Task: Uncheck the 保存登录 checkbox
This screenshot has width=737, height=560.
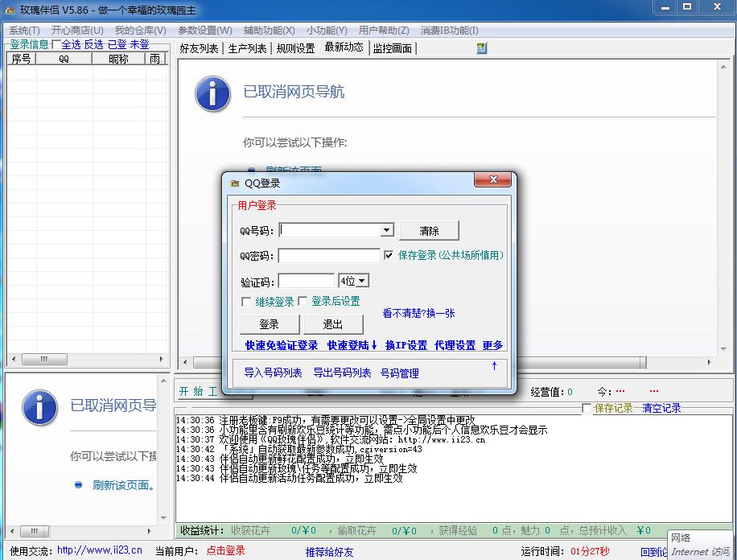Action: pyautogui.click(x=389, y=255)
